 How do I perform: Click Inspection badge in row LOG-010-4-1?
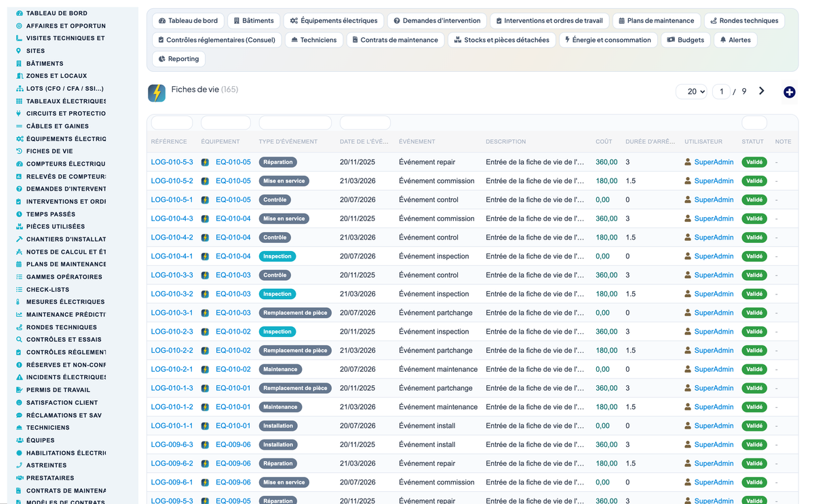(277, 256)
